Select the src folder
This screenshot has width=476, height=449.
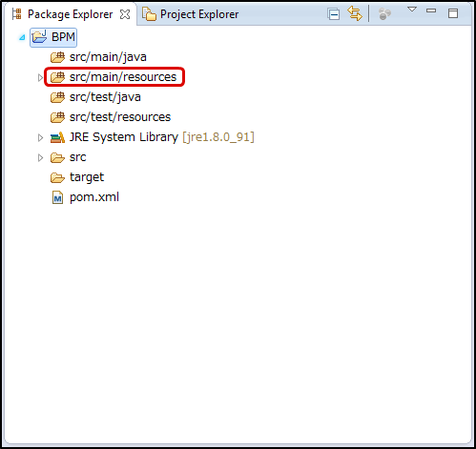pyautogui.click(x=78, y=157)
